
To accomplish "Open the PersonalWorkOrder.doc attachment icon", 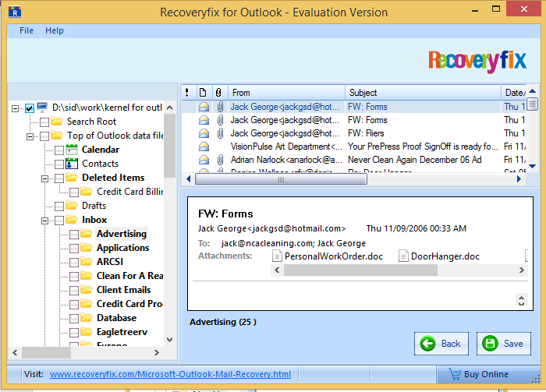I will pos(277,256).
